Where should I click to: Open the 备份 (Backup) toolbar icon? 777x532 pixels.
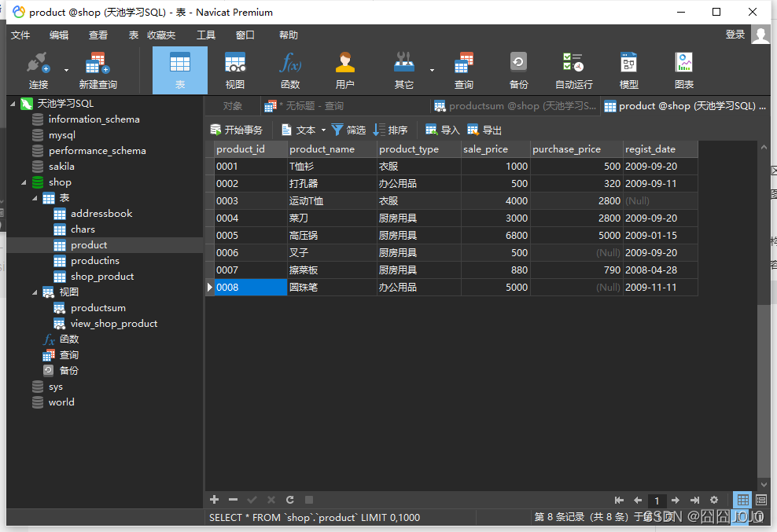[518, 71]
